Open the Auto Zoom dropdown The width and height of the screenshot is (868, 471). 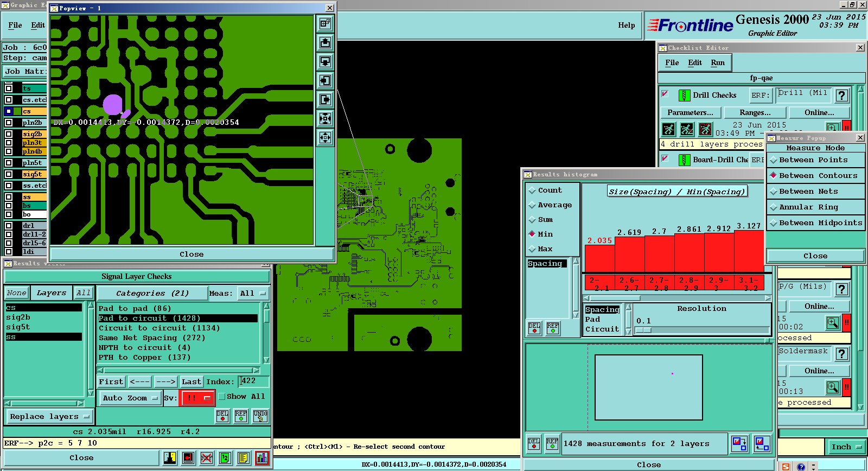130,398
